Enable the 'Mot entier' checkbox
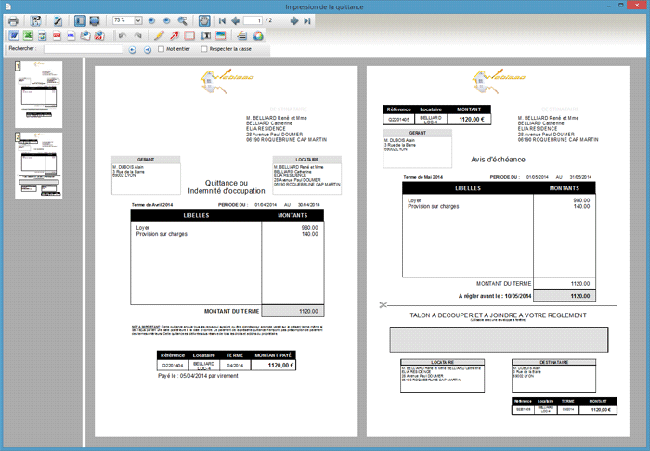This screenshot has width=650, height=451. click(x=161, y=48)
